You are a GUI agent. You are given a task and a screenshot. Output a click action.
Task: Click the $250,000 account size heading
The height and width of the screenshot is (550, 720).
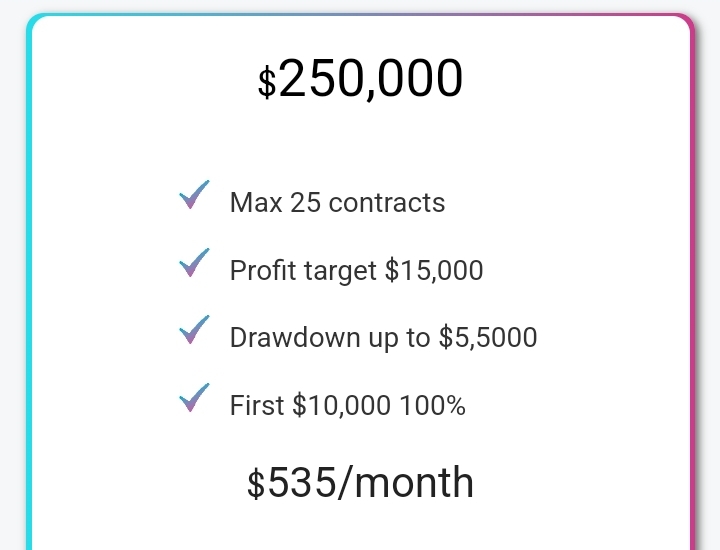[x=360, y=79]
